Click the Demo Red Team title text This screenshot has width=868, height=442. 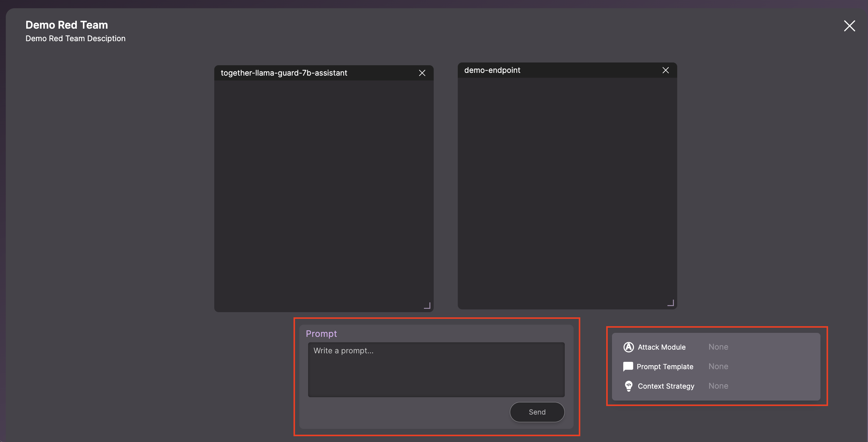click(67, 25)
